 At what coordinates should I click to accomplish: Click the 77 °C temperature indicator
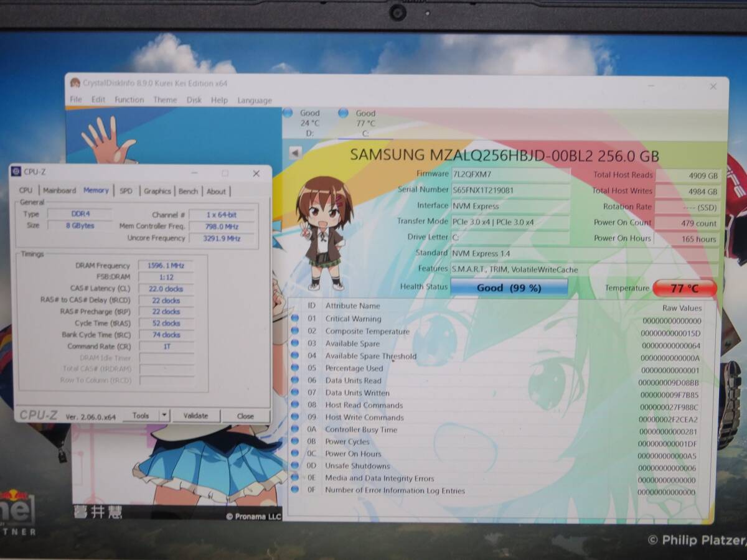685,288
